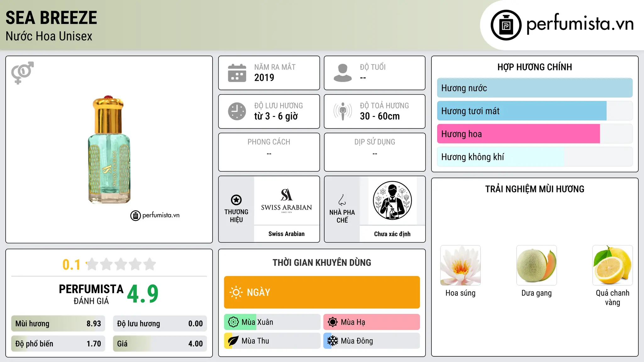Click the PERFUMISTA ĐÁNH GIÁ label
Image resolution: width=644 pixels, height=362 pixels.
[91, 294]
